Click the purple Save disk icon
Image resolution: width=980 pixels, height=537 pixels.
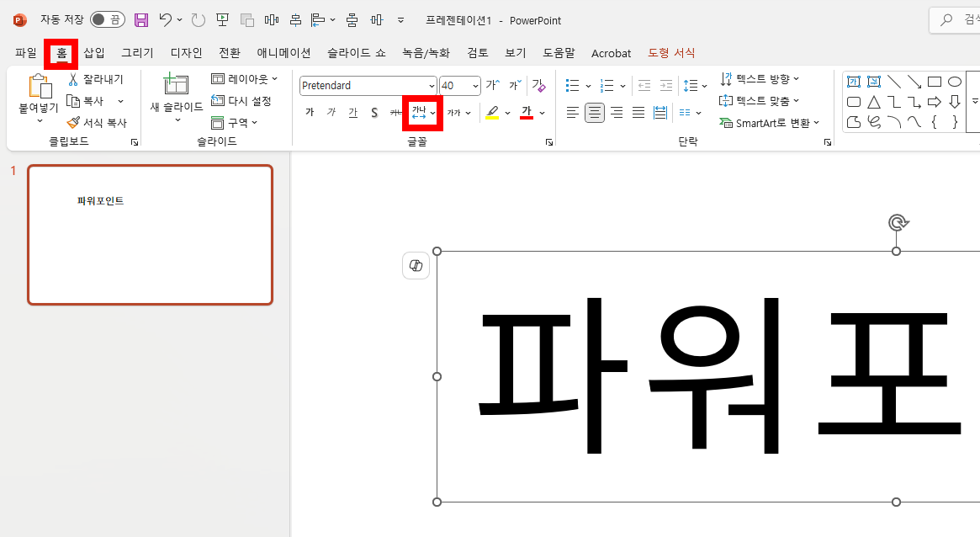pyautogui.click(x=142, y=20)
